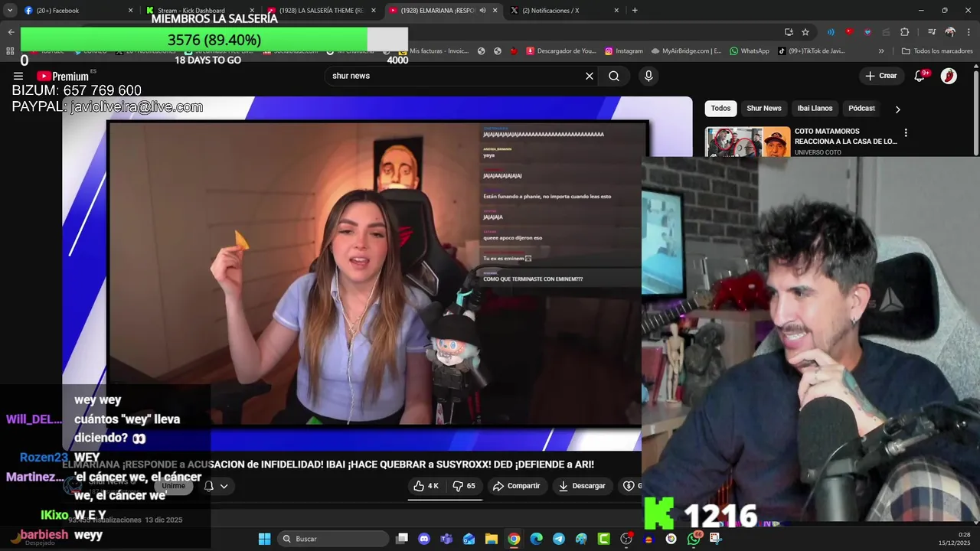This screenshot has width=980, height=551.
Task: Go to YouTube Premium home logo
Action: click(x=63, y=76)
